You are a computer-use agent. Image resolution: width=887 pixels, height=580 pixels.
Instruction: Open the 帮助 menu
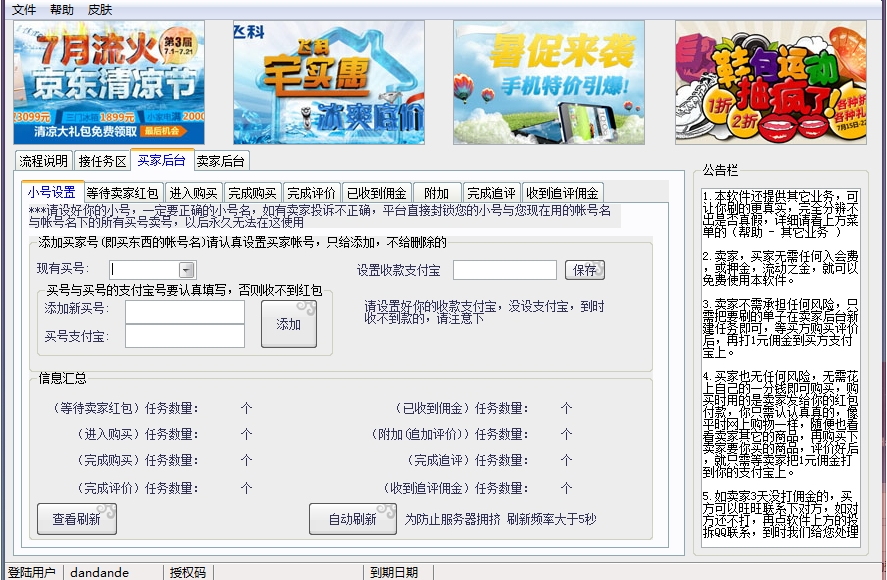pyautogui.click(x=62, y=10)
